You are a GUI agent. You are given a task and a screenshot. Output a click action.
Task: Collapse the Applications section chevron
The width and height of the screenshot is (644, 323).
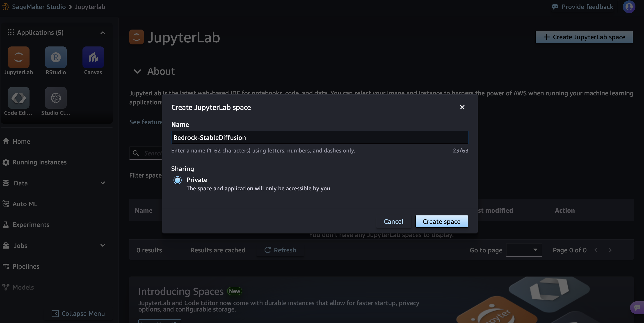point(103,32)
